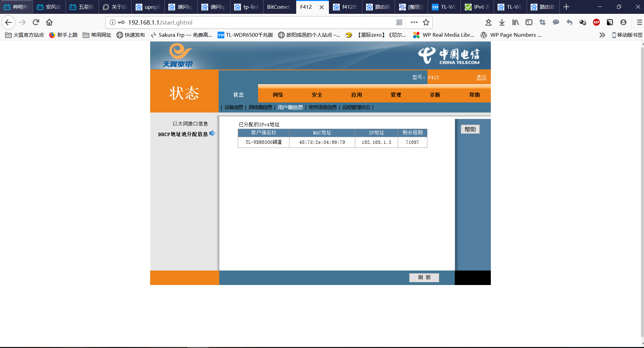Select the 设备信息 submenu item
Screen dimensions: 644x348
pyautogui.click(x=233, y=107)
